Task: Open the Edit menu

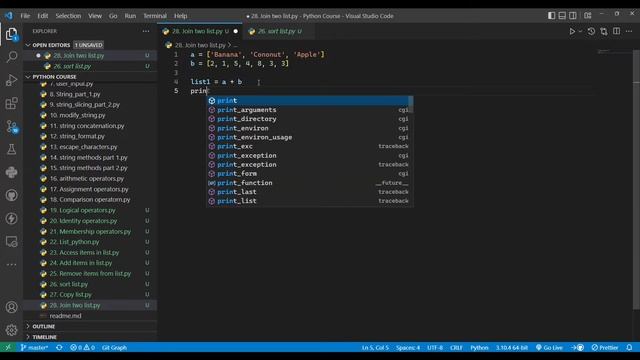Action: click(42, 16)
